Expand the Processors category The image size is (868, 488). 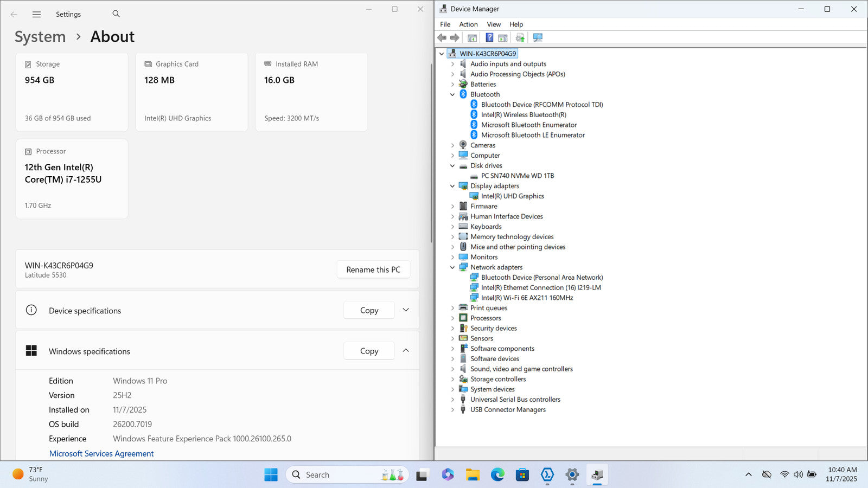pyautogui.click(x=452, y=318)
